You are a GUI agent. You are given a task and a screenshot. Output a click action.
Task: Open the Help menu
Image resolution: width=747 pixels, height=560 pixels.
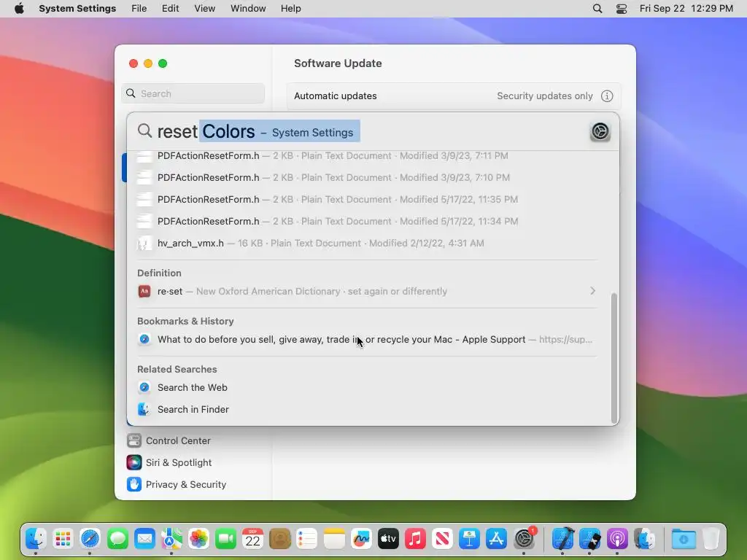pos(290,9)
